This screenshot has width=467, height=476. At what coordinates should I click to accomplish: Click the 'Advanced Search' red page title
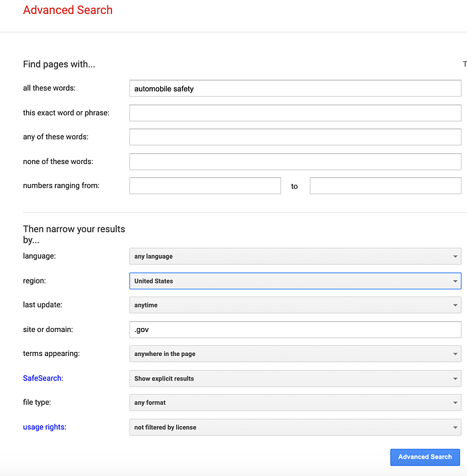point(68,10)
